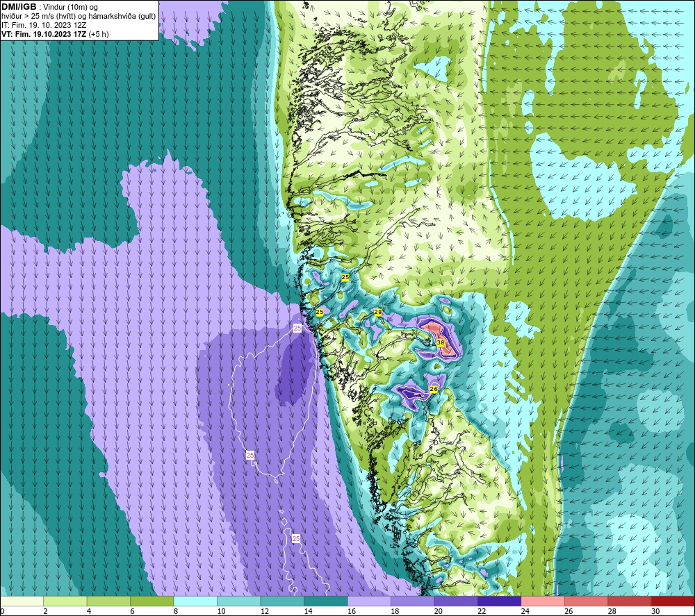Pick the dark teal 14–16 legend swatch
The image size is (695, 616).
[326, 601]
